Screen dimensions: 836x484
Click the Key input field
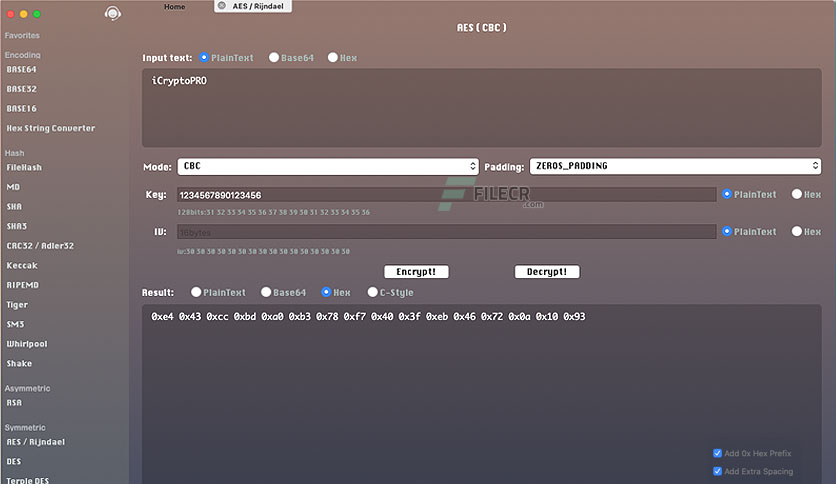[446, 195]
